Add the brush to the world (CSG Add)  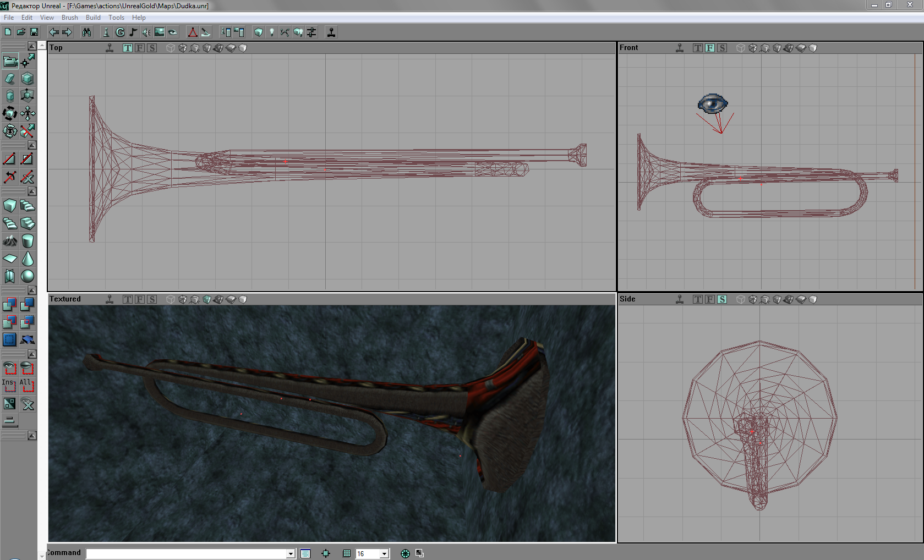10,304
